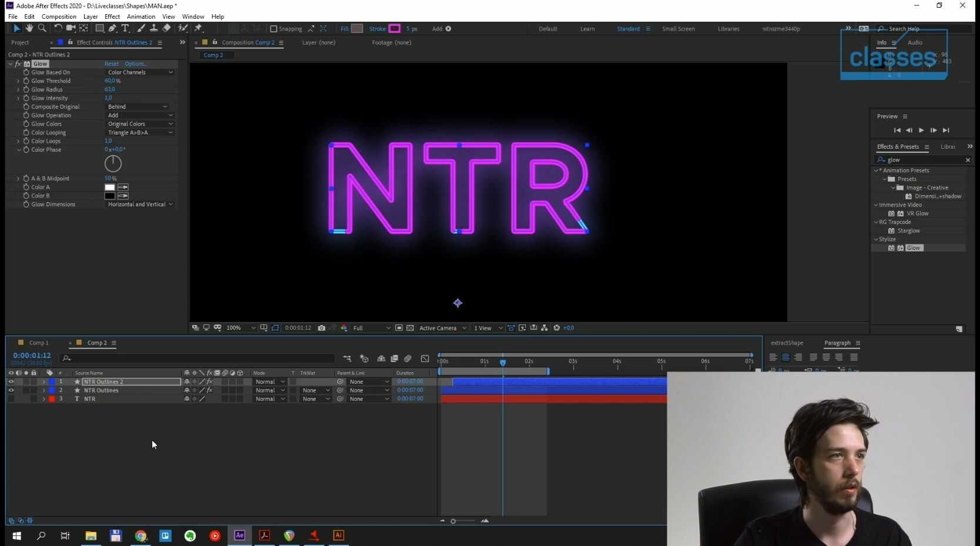Open the Fill color swatch

357,29
